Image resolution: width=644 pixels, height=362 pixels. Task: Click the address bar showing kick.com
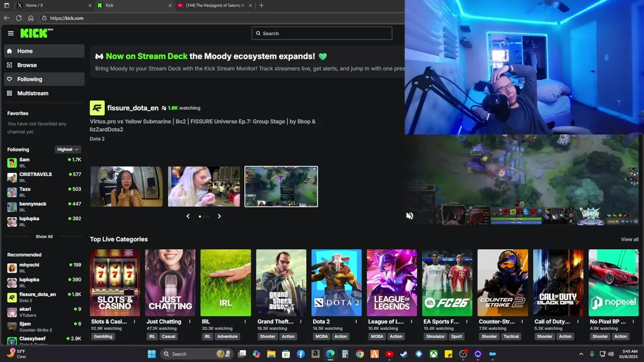pos(221,18)
